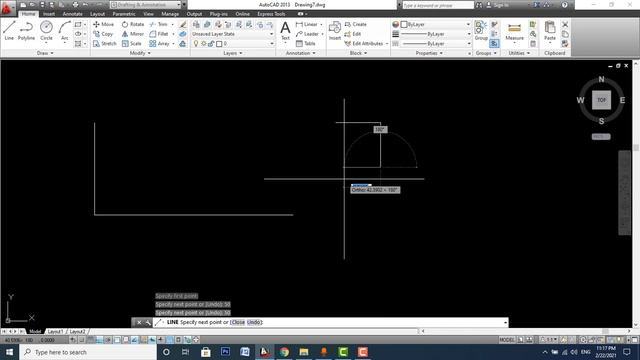Open the AutoCAD application menu logo
The height and width of the screenshot is (360, 640).
(7, 7)
